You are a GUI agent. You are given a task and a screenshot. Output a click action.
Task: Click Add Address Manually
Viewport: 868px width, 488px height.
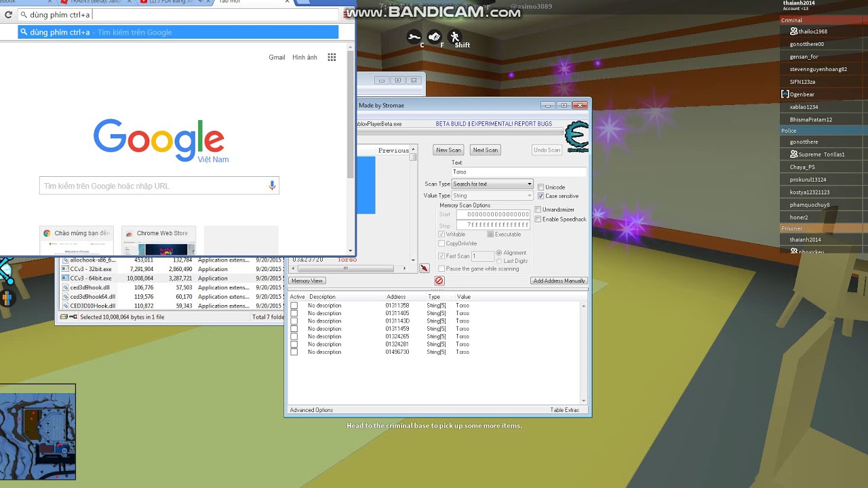[559, 281]
